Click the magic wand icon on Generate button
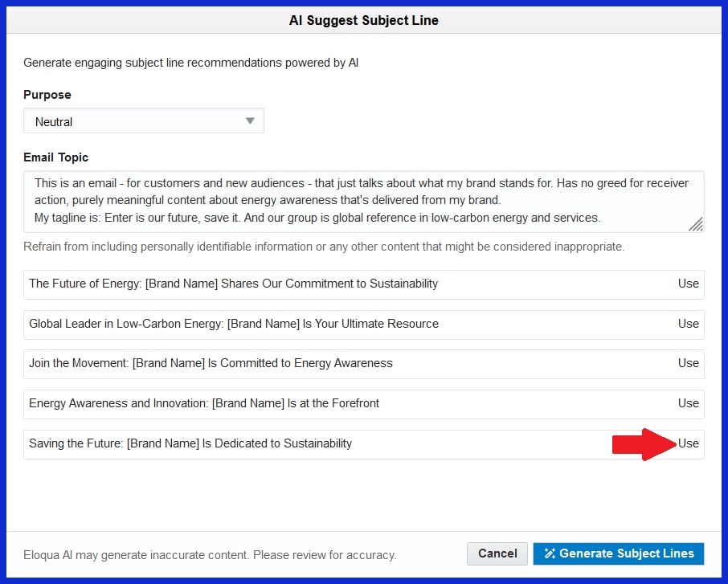 point(550,553)
